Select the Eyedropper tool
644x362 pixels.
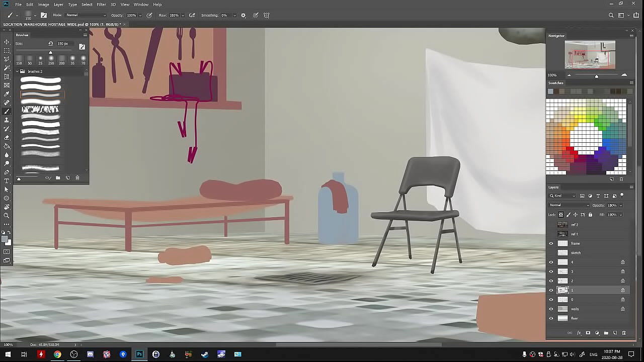coord(7,94)
